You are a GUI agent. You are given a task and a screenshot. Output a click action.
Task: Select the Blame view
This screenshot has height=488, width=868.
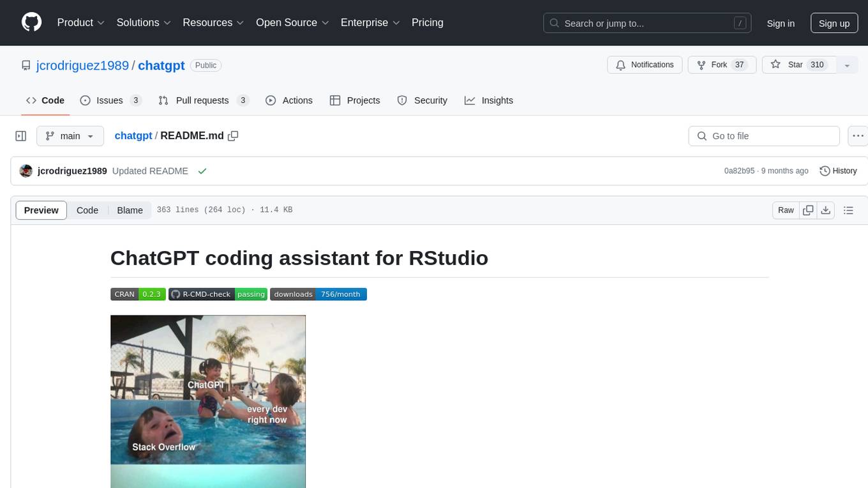[130, 210]
